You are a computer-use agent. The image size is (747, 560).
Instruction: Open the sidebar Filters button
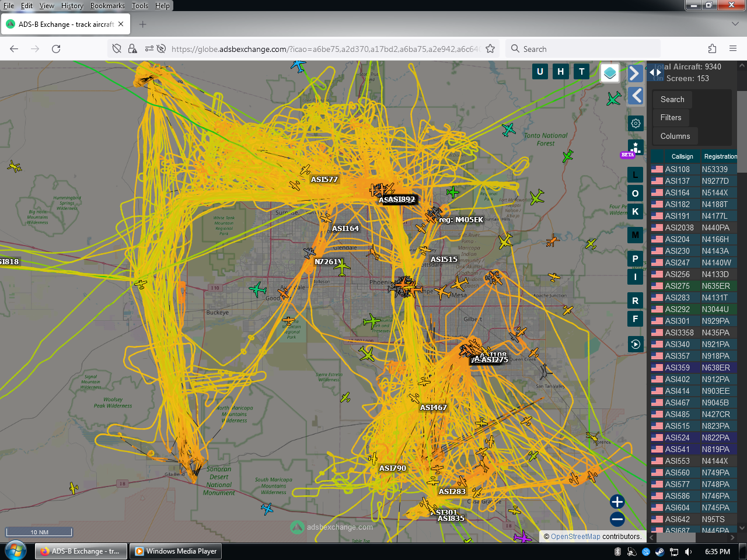click(671, 118)
